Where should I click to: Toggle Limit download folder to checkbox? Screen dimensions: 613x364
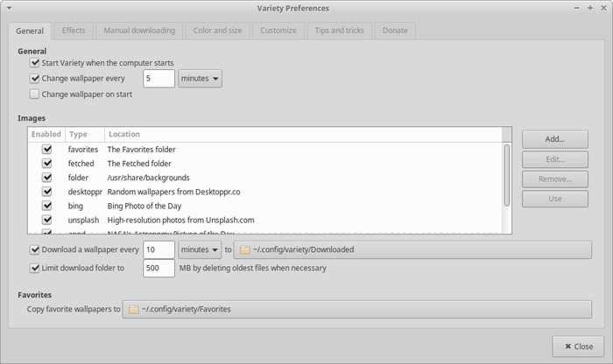34,268
